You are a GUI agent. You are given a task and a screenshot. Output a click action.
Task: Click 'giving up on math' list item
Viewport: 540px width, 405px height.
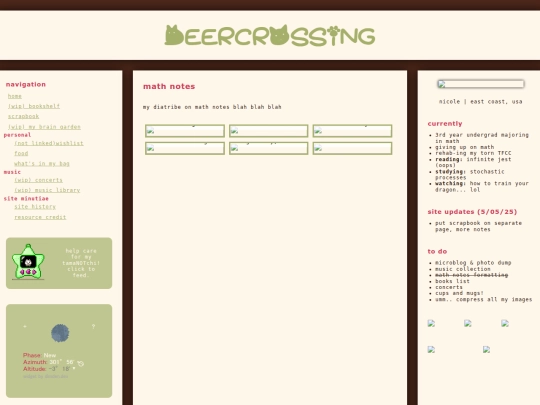click(464, 147)
